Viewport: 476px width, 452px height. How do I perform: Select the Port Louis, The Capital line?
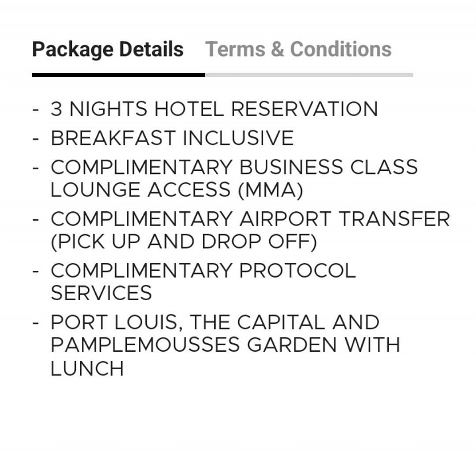click(215, 323)
